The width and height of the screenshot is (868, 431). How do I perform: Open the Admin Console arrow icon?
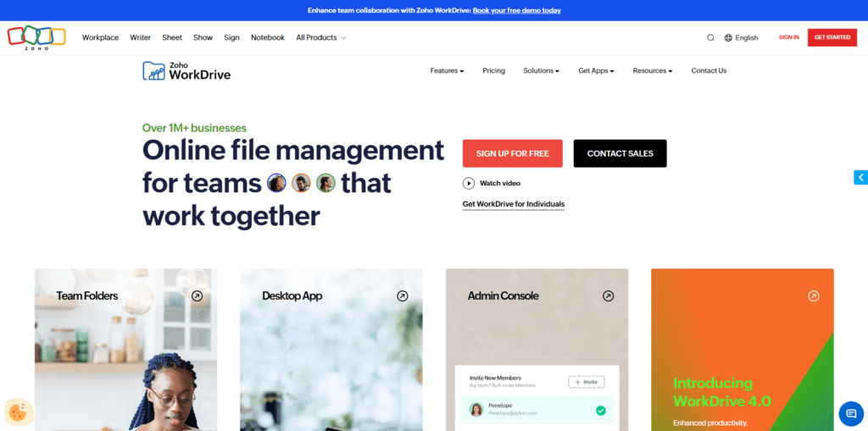coord(608,296)
